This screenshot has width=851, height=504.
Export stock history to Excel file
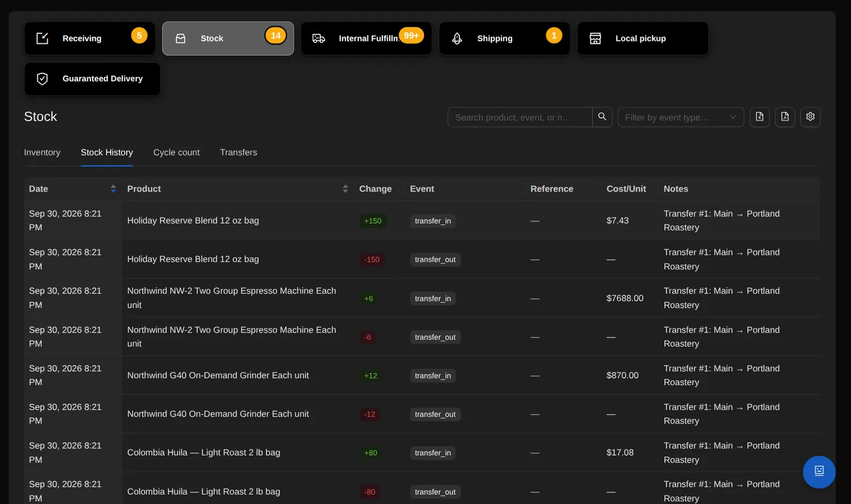pyautogui.click(x=760, y=117)
